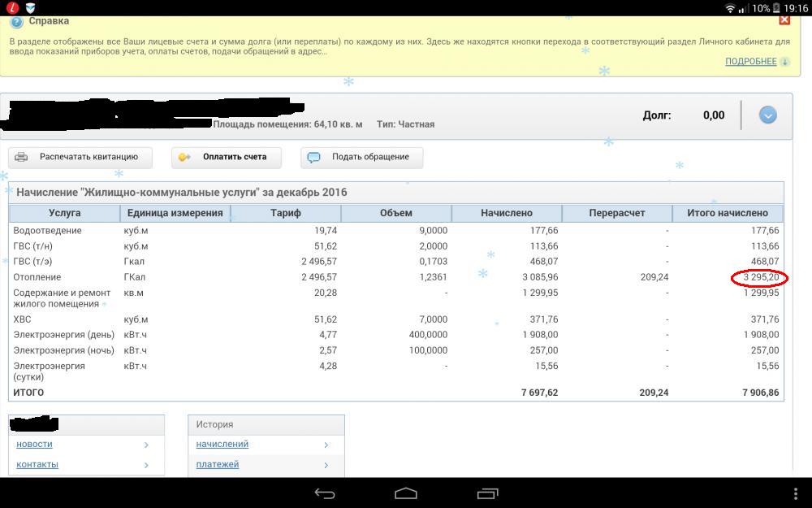The image size is (812, 508).
Task: Click the Объем column header
Action: coord(396,213)
